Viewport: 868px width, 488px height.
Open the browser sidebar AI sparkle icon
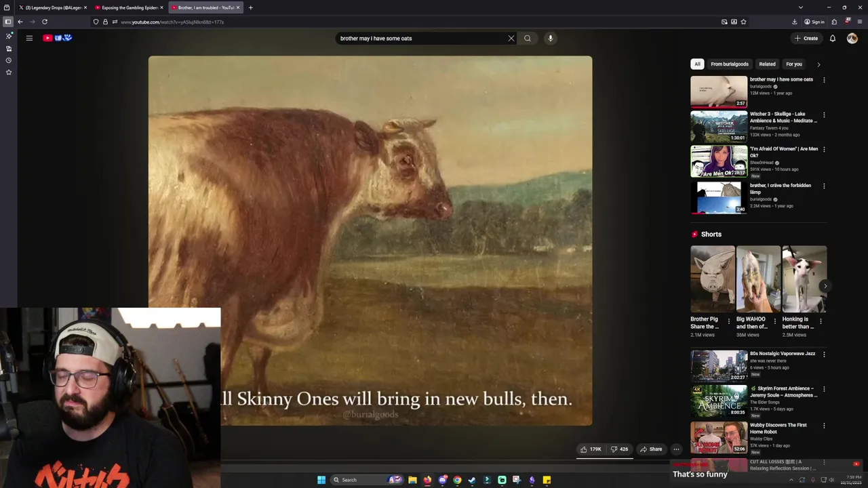(8, 37)
